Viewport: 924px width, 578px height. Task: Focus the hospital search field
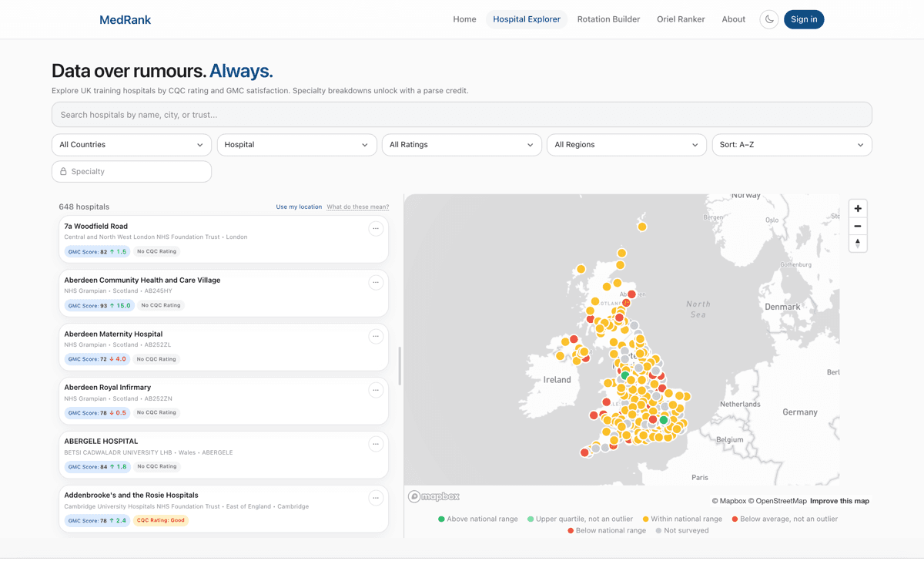click(462, 115)
